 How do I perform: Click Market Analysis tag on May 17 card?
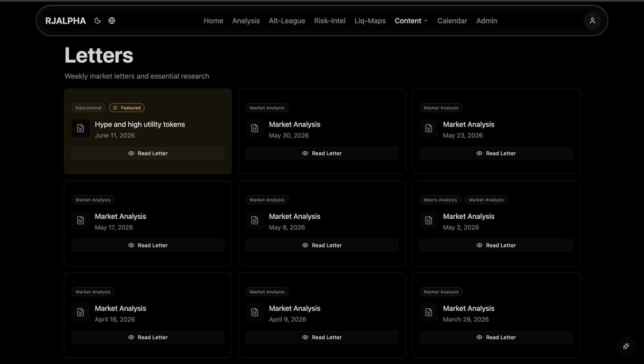93,200
